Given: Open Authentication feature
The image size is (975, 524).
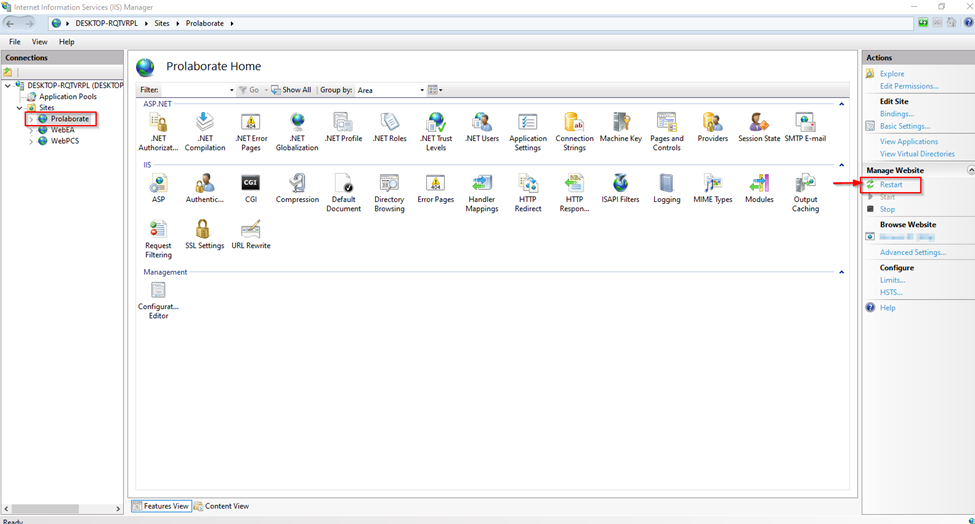Looking at the screenshot, I should [x=205, y=188].
